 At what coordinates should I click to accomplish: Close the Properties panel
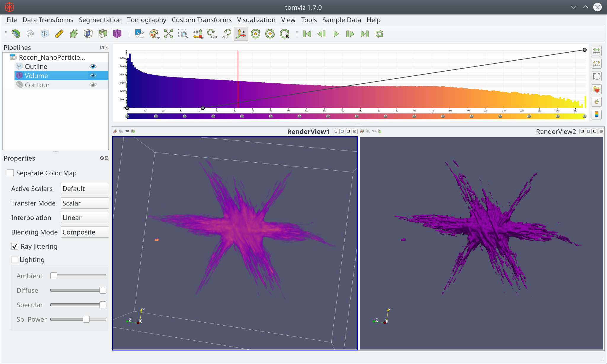(107, 158)
